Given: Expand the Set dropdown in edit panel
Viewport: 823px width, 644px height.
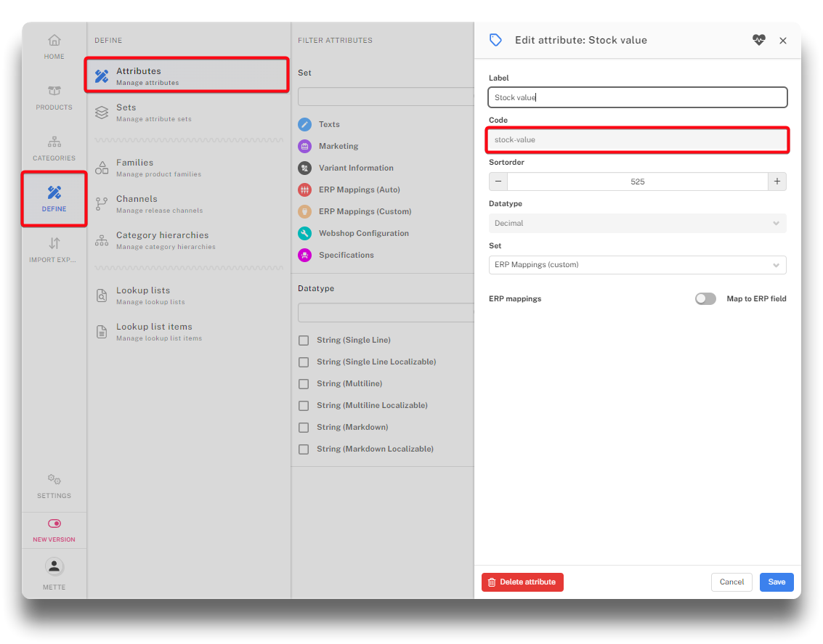Looking at the screenshot, I should click(x=637, y=265).
